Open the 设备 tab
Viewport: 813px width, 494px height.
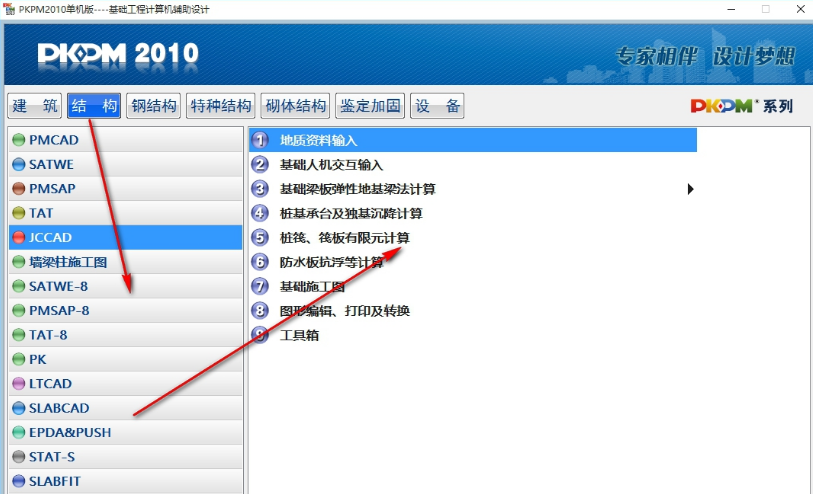click(437, 106)
